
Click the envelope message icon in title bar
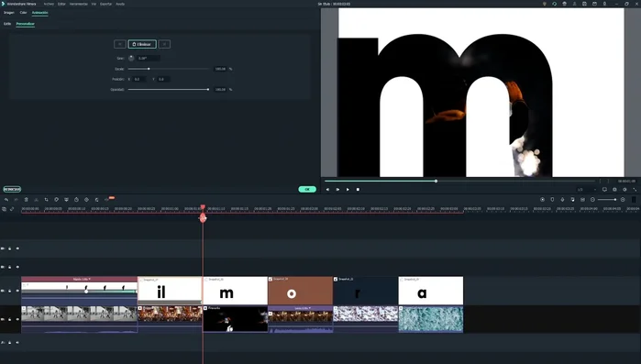point(594,4)
